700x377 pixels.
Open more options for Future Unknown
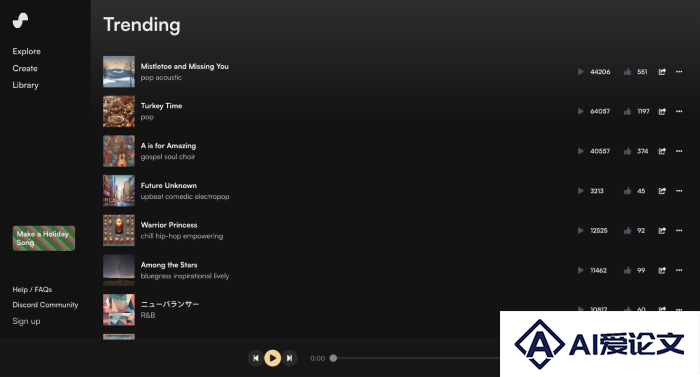pos(679,191)
